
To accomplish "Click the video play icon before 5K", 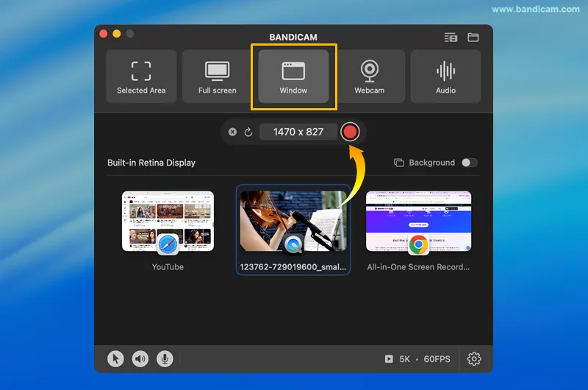I will pos(389,359).
